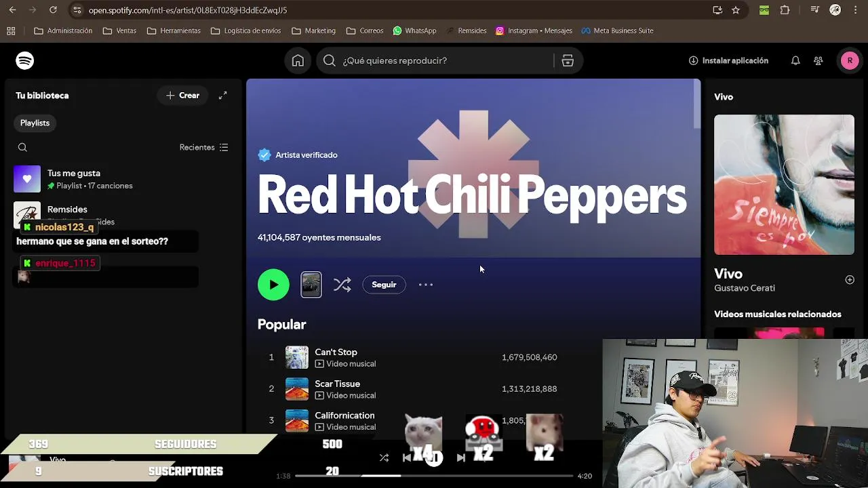Open the Remsides playlist
The height and width of the screenshot is (488, 868).
pyautogui.click(x=122, y=215)
